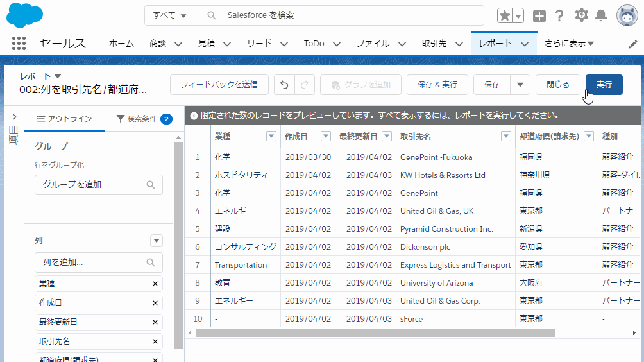
Task: Expand the リード tab chevron menu
Action: [x=284, y=44]
